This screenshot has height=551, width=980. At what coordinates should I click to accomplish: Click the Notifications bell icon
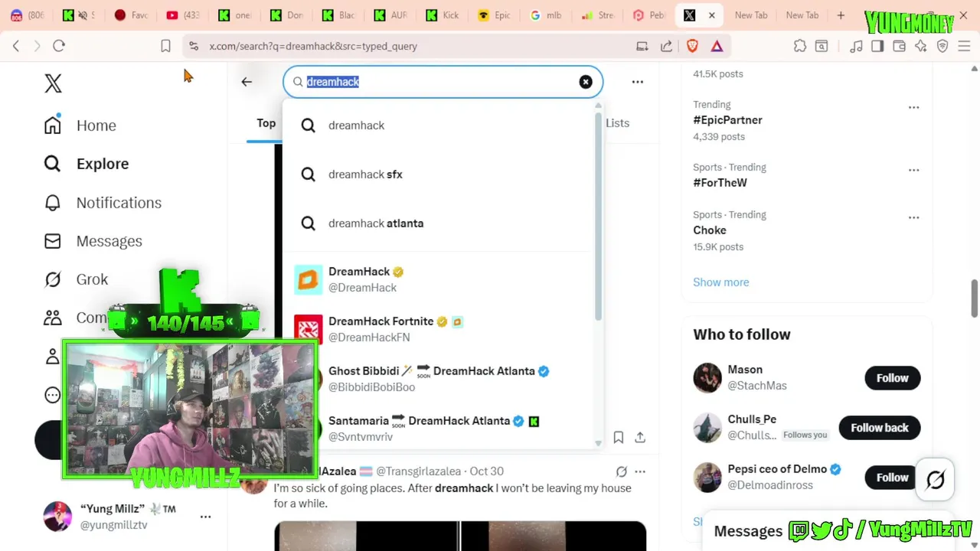pyautogui.click(x=52, y=203)
